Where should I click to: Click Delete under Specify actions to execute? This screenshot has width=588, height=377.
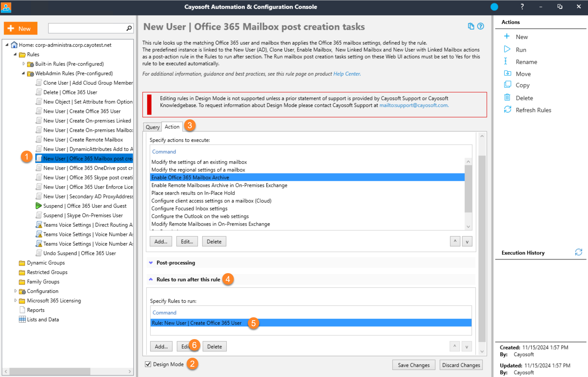[214, 242]
